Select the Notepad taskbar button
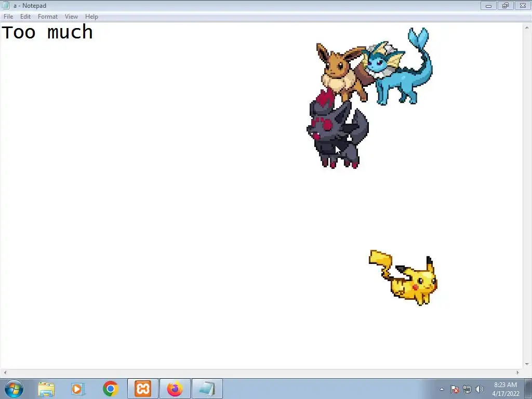This screenshot has width=532, height=399. (x=207, y=389)
